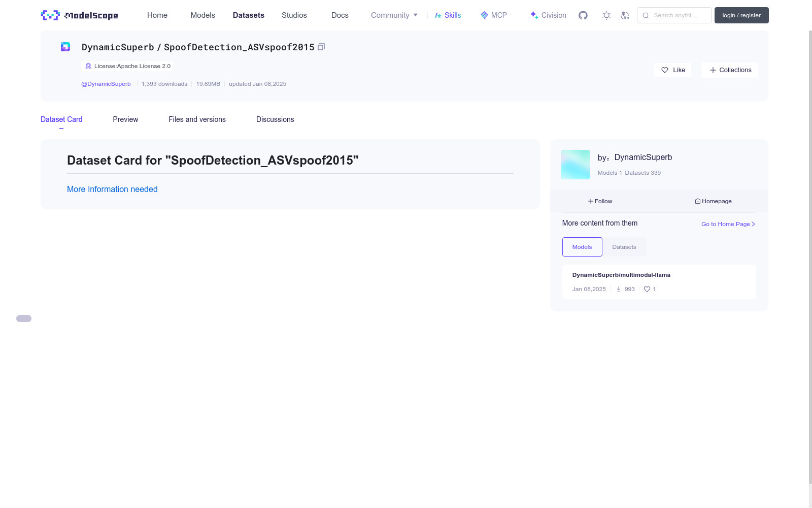This screenshot has height=508, width=812.
Task: Click the dataset avatar icon beside title
Action: 65,47
